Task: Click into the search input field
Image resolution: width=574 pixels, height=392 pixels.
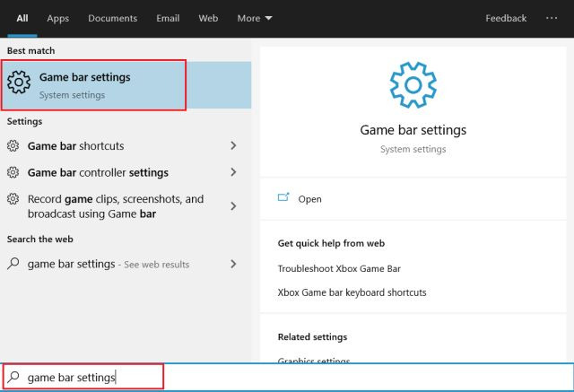Action: pos(287,377)
